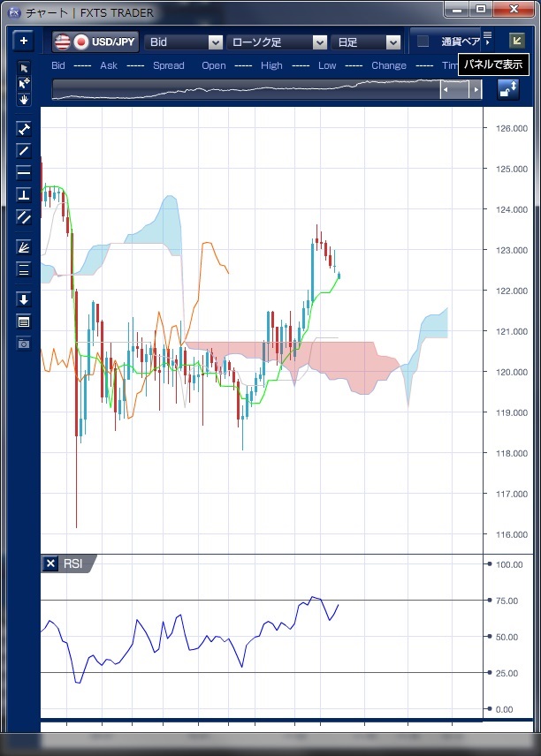Image resolution: width=541 pixels, height=756 pixels.
Task: Toggle the currency pair checkbox
Action: pyautogui.click(x=423, y=42)
